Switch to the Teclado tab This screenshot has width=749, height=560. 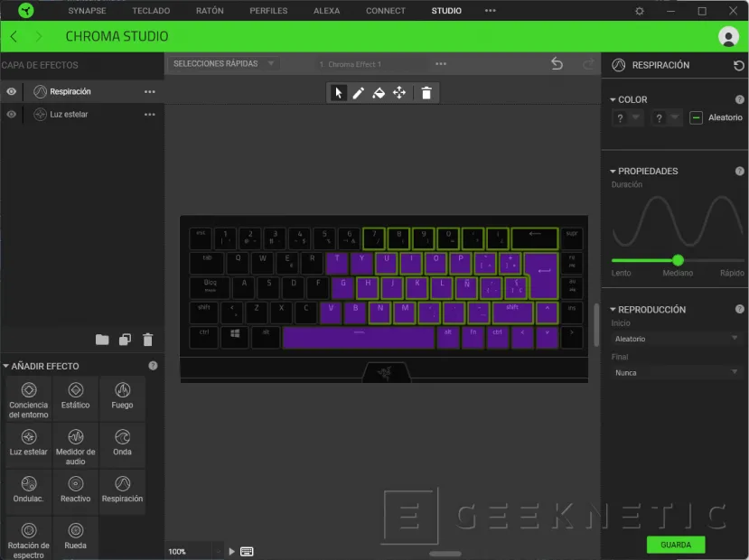pyautogui.click(x=151, y=11)
